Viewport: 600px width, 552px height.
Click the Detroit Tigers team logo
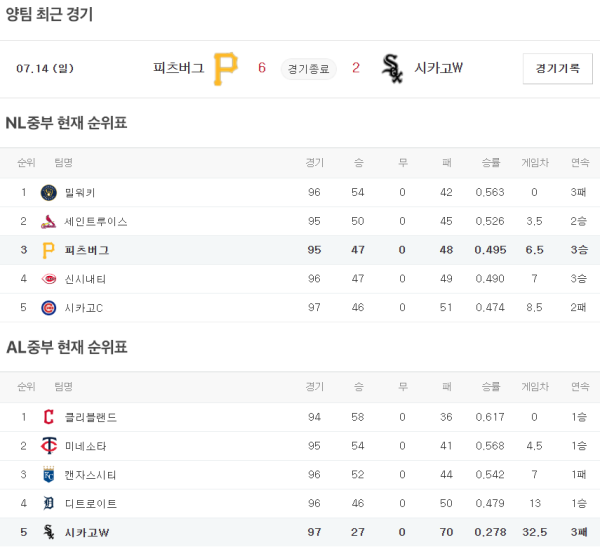point(49,504)
